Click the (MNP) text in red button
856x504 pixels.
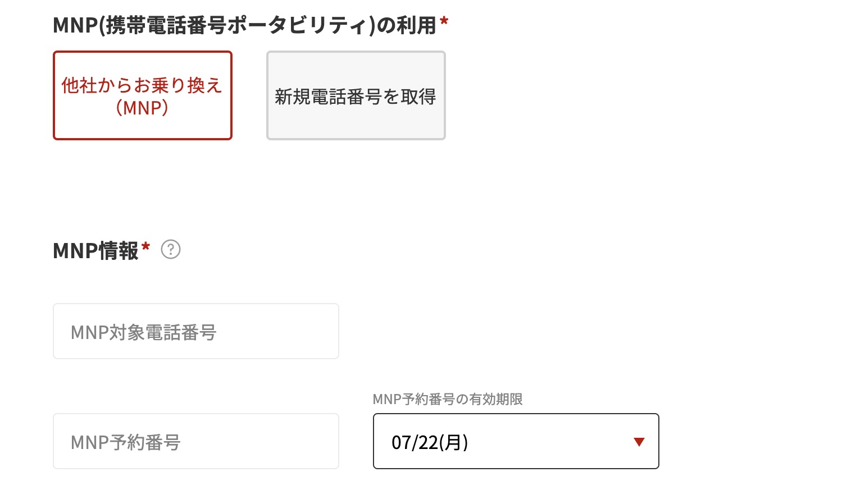tap(142, 108)
